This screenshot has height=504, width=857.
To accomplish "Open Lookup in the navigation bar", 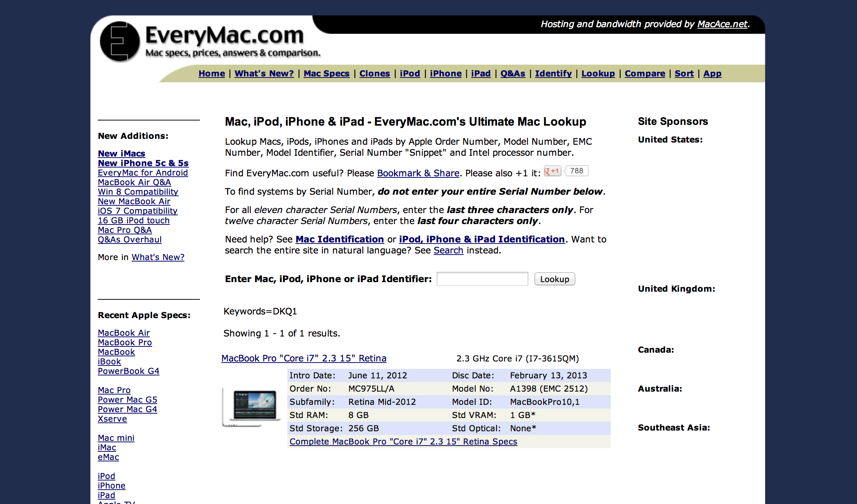I will click(598, 73).
